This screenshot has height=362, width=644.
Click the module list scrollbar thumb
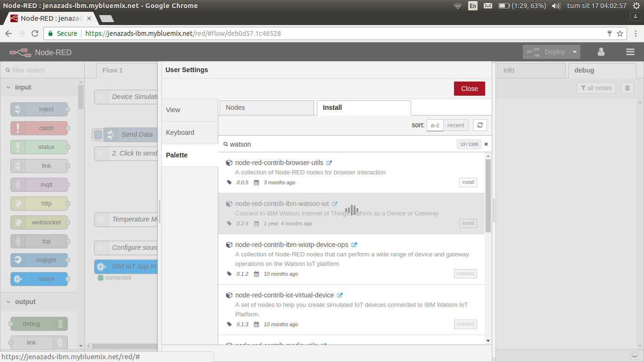[488, 195]
